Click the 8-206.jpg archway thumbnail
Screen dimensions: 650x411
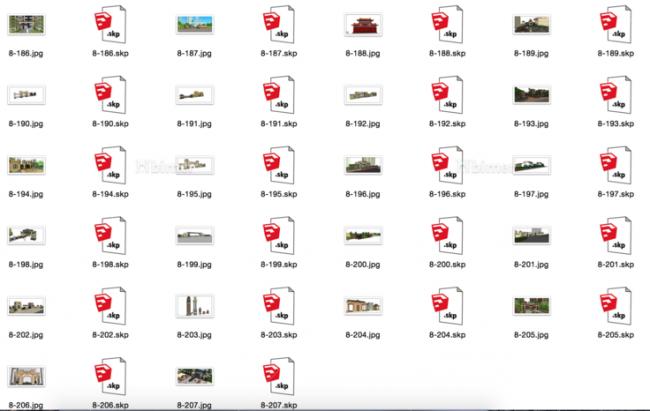coord(24,376)
